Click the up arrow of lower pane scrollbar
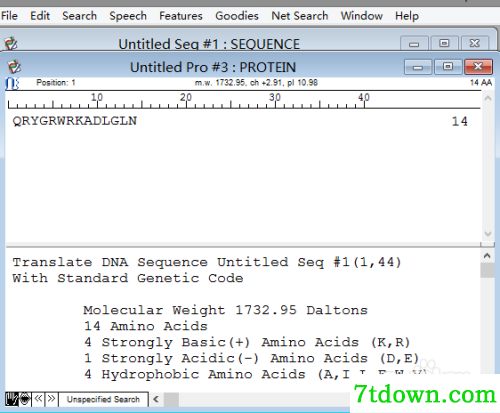This screenshot has width=500, height=413. [487, 256]
